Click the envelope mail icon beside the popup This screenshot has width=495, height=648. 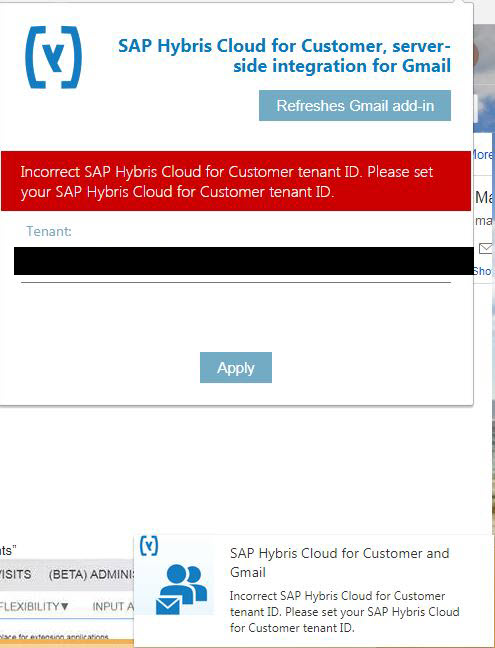(x=486, y=248)
